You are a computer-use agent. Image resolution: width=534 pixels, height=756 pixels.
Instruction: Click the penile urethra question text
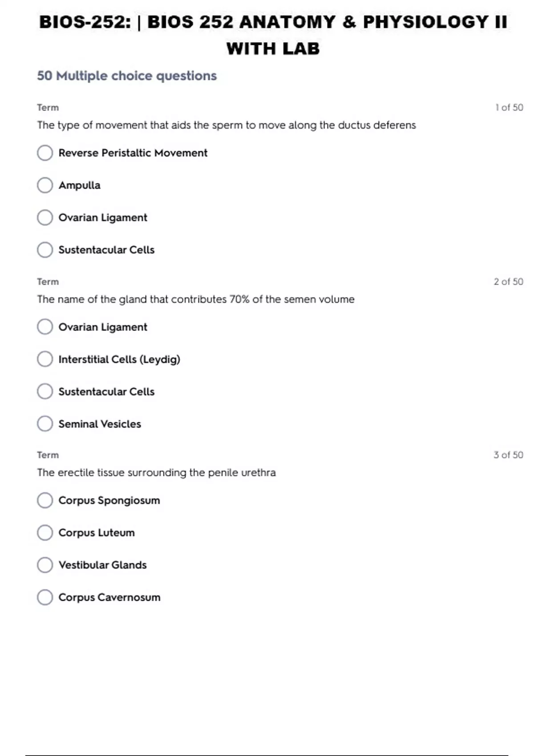156,473
